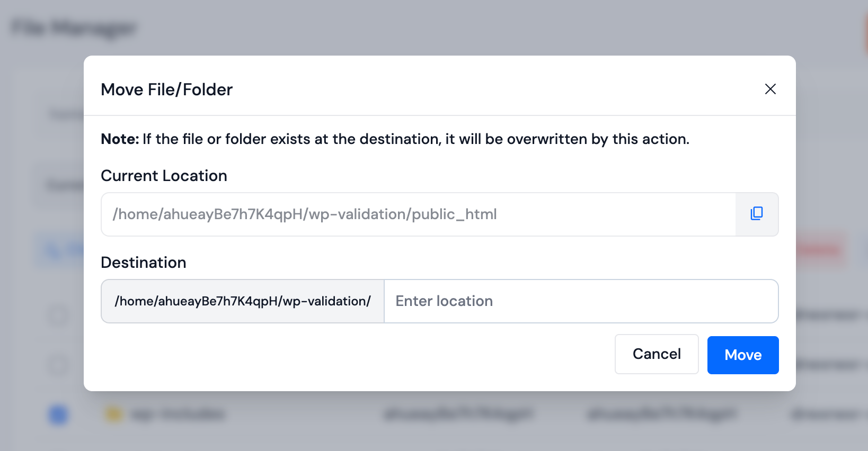Viewport: 868px width, 451px height.
Task: Click the overwrite Note text
Action: coord(395,139)
